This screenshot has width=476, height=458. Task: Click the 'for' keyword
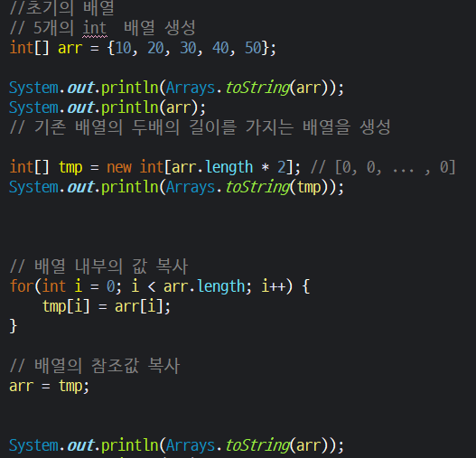[22, 286]
